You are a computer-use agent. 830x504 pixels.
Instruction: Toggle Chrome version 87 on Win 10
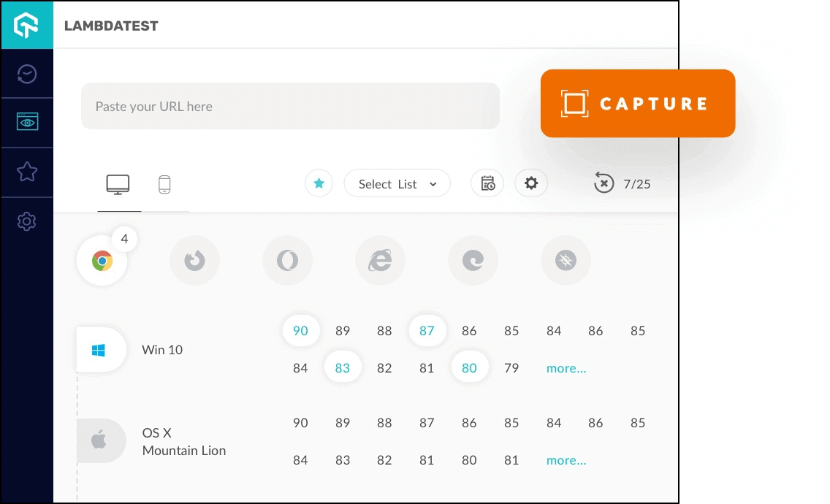[427, 330]
